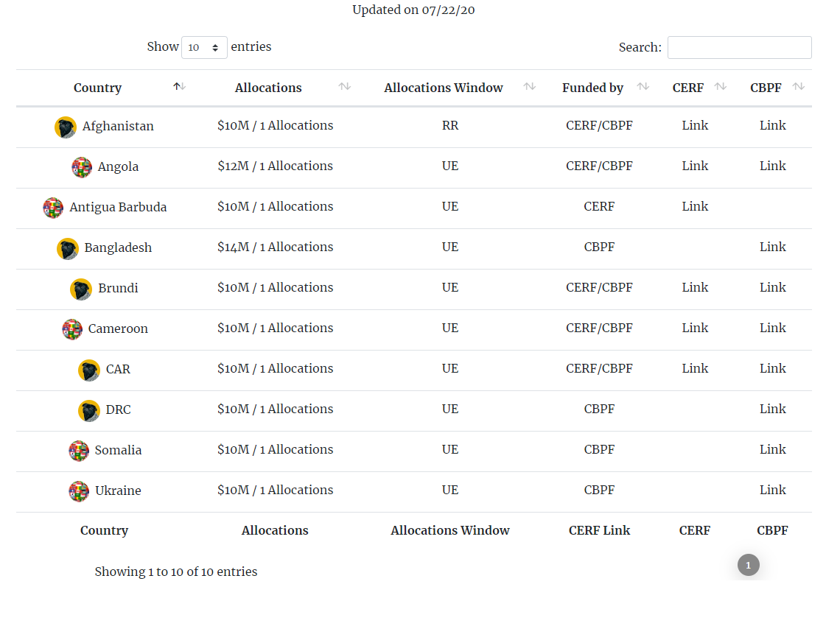This screenshot has height=626, width=840.
Task: Click the Antigua Barbuda flag icon
Action: tap(53, 208)
